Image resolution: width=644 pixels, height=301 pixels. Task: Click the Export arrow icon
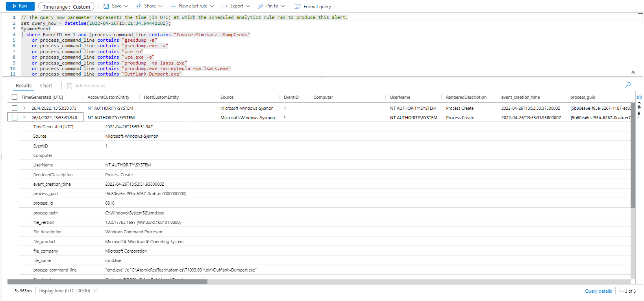pos(224,6)
